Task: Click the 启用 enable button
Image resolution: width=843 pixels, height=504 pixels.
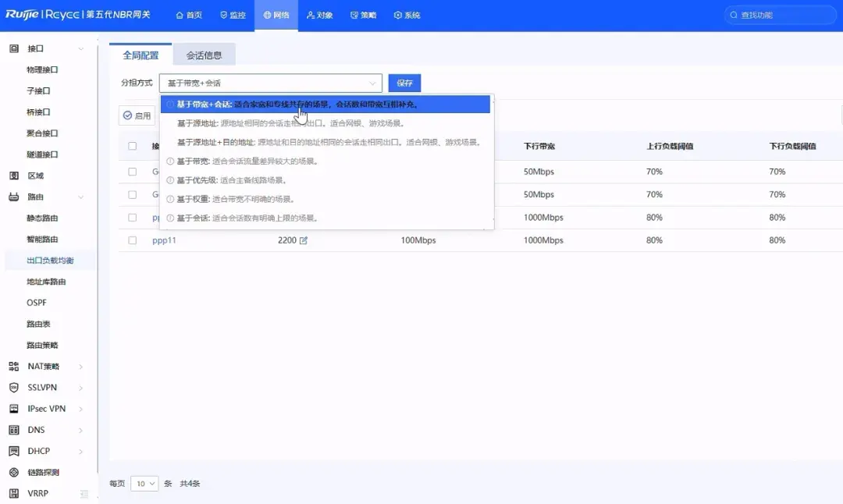Action: tap(137, 115)
